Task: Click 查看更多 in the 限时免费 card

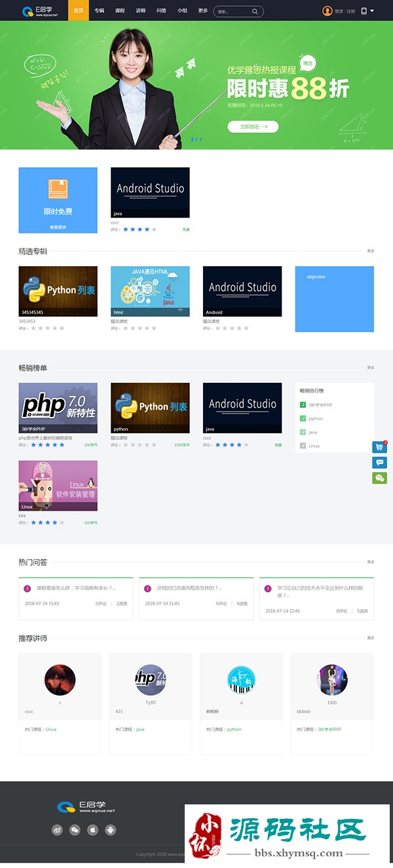Action: click(x=58, y=227)
